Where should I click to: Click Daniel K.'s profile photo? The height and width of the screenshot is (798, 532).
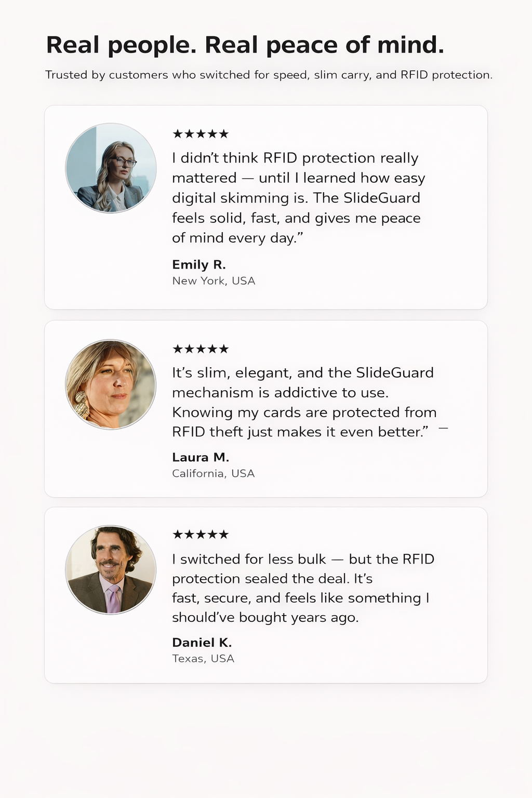coord(111,569)
